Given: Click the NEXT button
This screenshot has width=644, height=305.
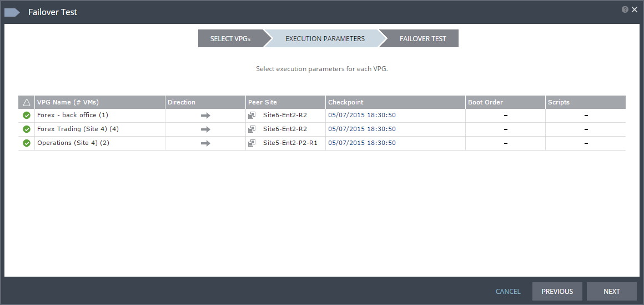Looking at the screenshot, I should click(612, 292).
